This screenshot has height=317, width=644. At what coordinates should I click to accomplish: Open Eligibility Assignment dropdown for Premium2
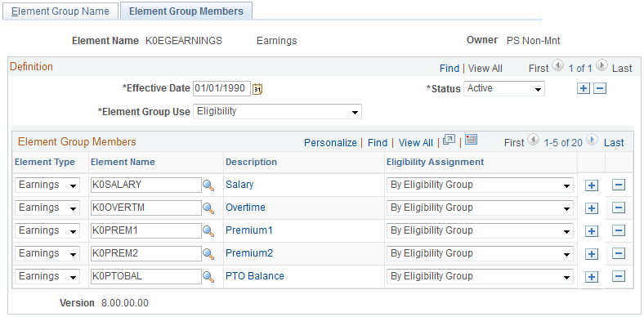point(480,254)
